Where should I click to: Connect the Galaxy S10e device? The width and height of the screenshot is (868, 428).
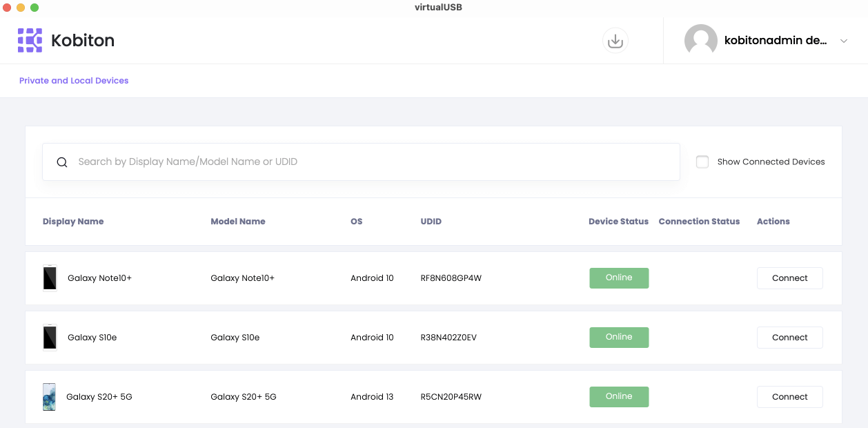[x=790, y=338]
